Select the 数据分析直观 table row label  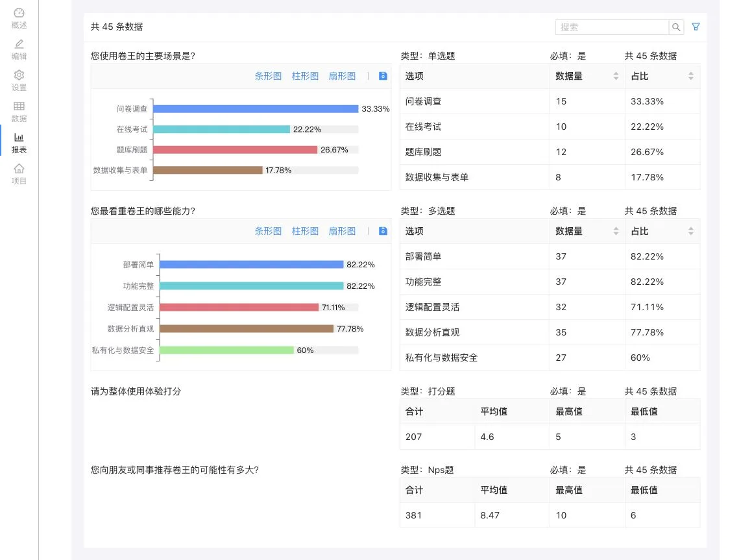[x=432, y=332]
